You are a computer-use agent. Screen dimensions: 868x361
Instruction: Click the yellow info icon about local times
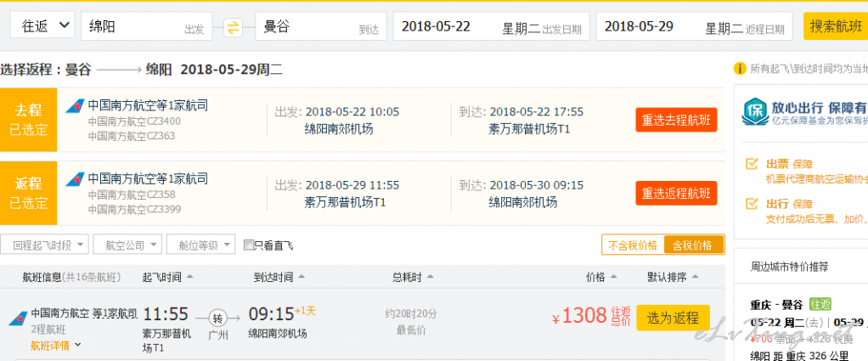click(x=739, y=69)
